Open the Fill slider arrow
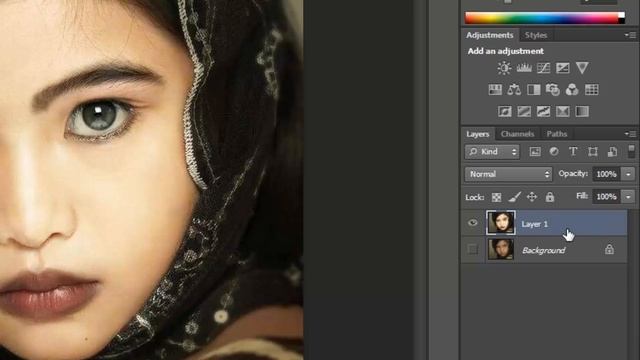The height and width of the screenshot is (360, 640). pyautogui.click(x=628, y=197)
